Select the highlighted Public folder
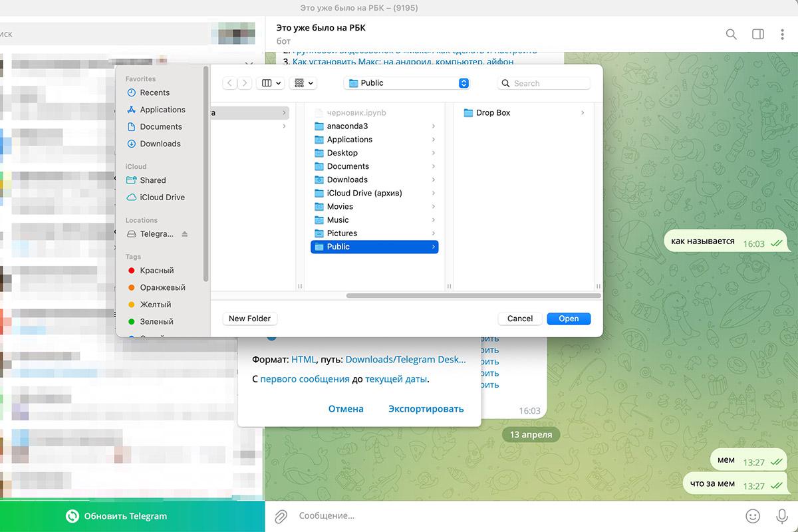Image resolution: width=798 pixels, height=532 pixels. point(374,247)
